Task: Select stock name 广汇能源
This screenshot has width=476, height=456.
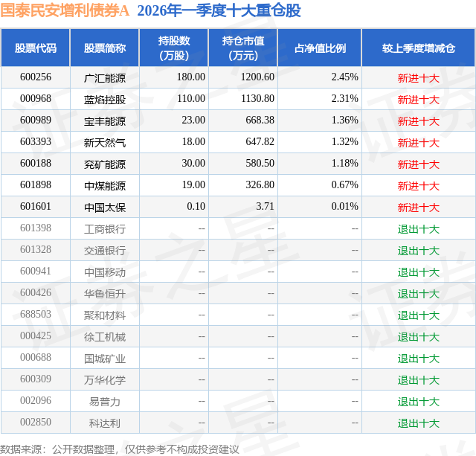Action: click(x=105, y=78)
